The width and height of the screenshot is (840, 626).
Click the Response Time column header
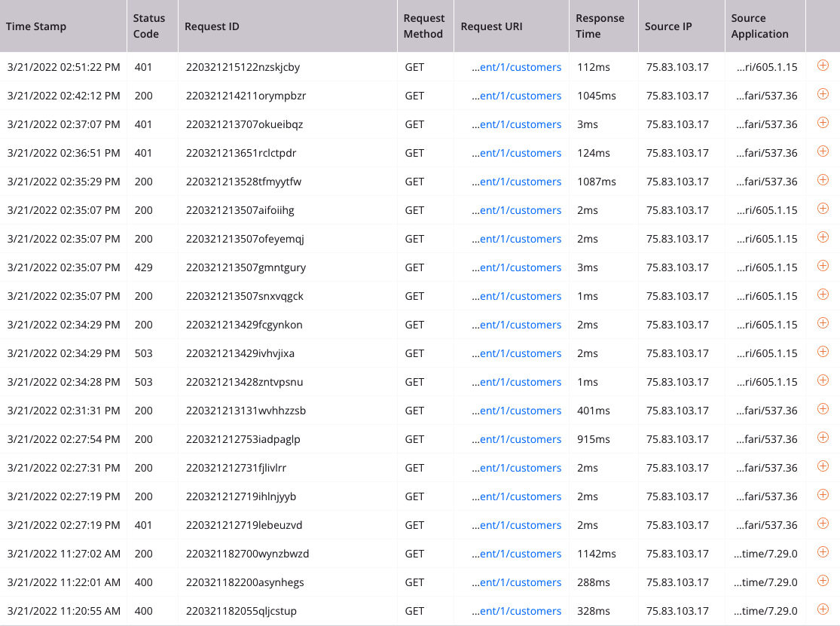tap(598, 26)
